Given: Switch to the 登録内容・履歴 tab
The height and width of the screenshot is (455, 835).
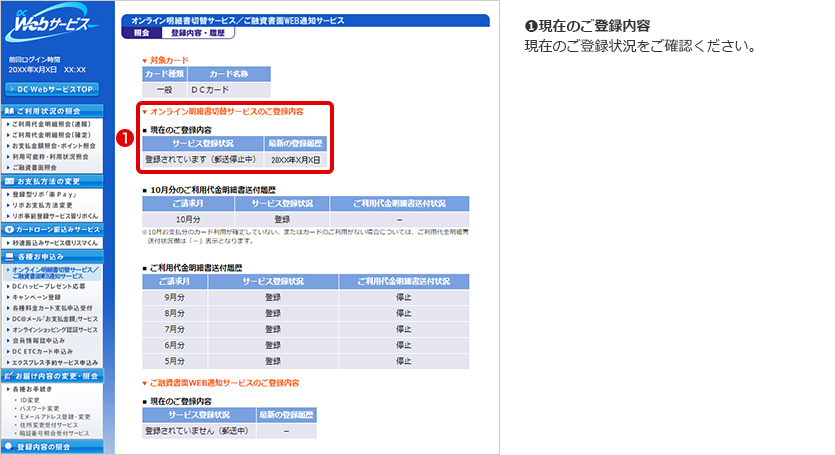Looking at the screenshot, I should pyautogui.click(x=197, y=33).
